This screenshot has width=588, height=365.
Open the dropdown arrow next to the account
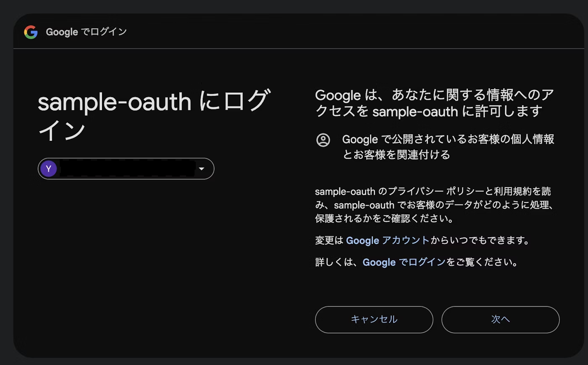(x=202, y=169)
